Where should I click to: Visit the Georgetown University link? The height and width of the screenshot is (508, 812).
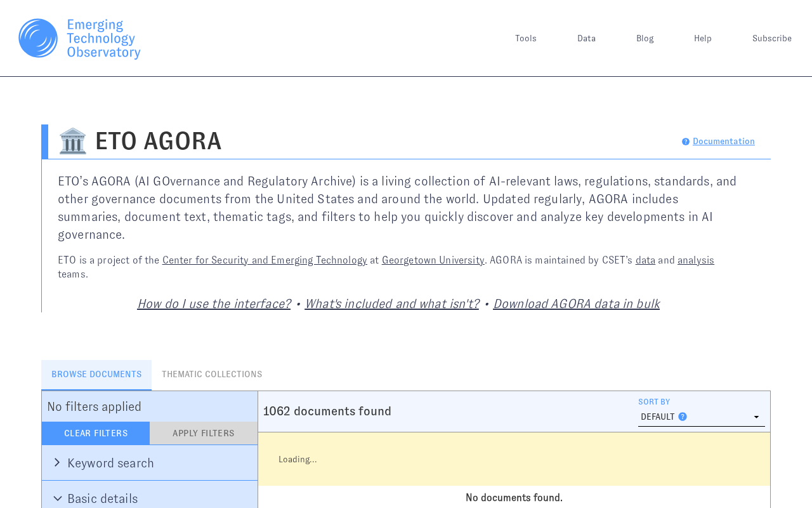pos(433,260)
